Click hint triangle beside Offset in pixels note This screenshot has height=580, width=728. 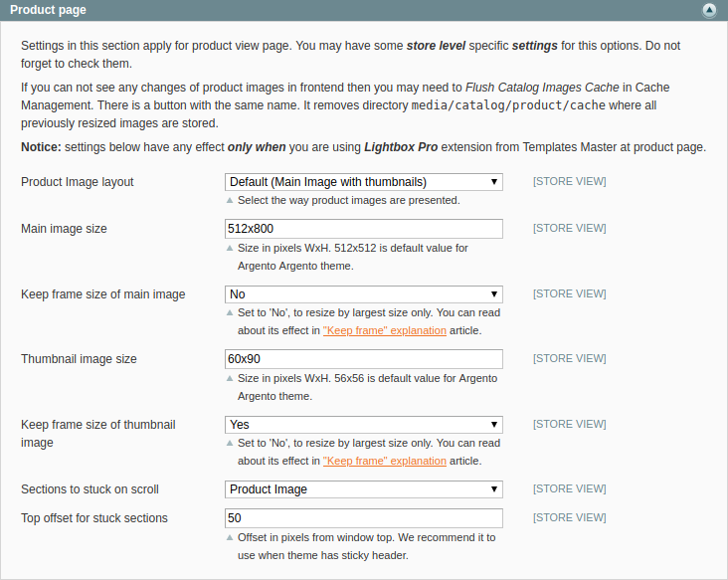pos(230,538)
